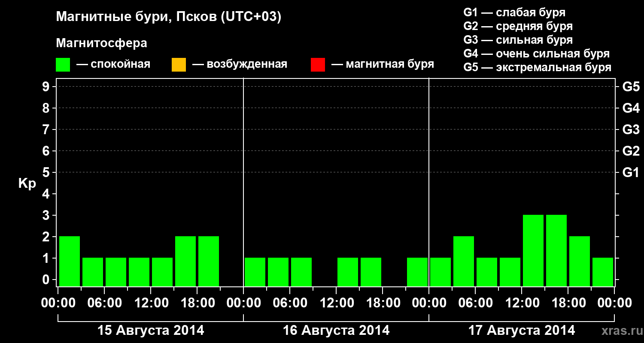The width and height of the screenshot is (644, 343).
Task: Click the 06:00 tick label for 17 Августа
Action: coord(475,303)
